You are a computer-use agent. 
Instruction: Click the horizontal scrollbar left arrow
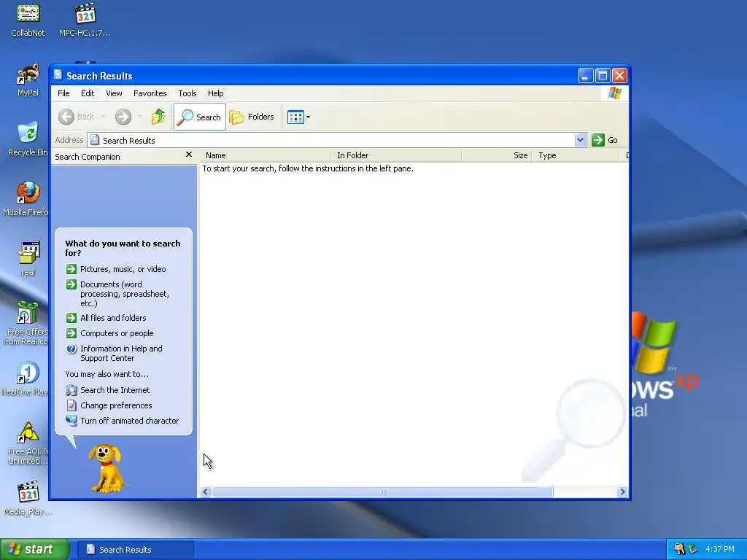pyautogui.click(x=206, y=492)
